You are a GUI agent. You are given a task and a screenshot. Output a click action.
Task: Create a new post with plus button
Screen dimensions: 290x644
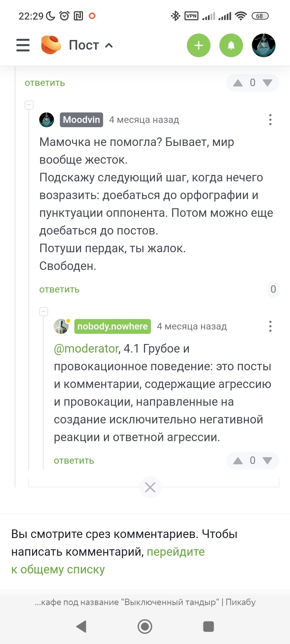click(x=198, y=45)
